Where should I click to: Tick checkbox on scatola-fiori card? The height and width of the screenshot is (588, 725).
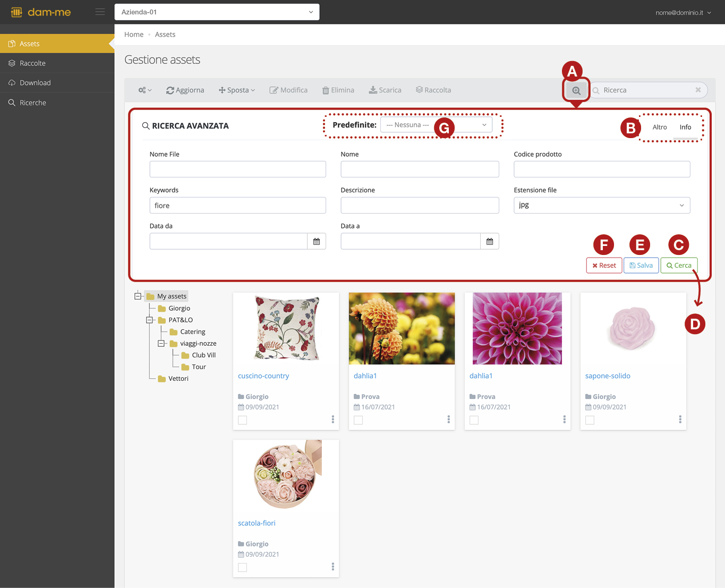click(x=243, y=567)
